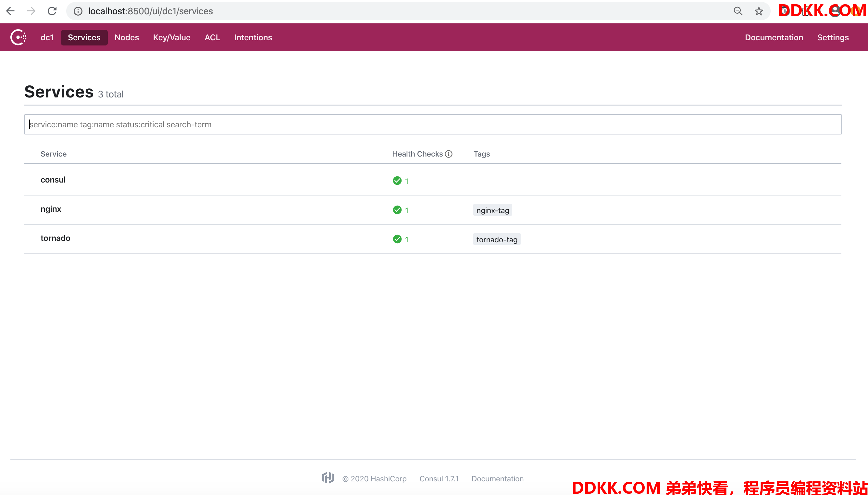
Task: Click the HashiCorp logo in footer
Action: (x=328, y=478)
